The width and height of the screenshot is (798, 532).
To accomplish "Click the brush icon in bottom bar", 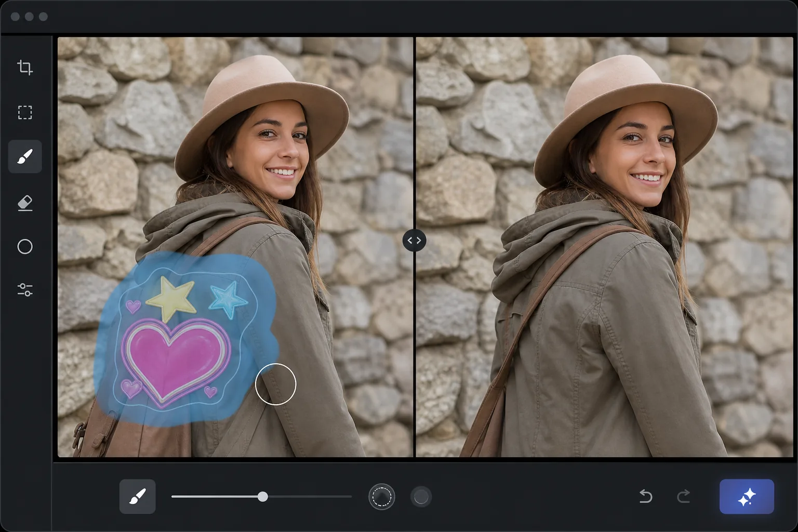I will click(138, 497).
